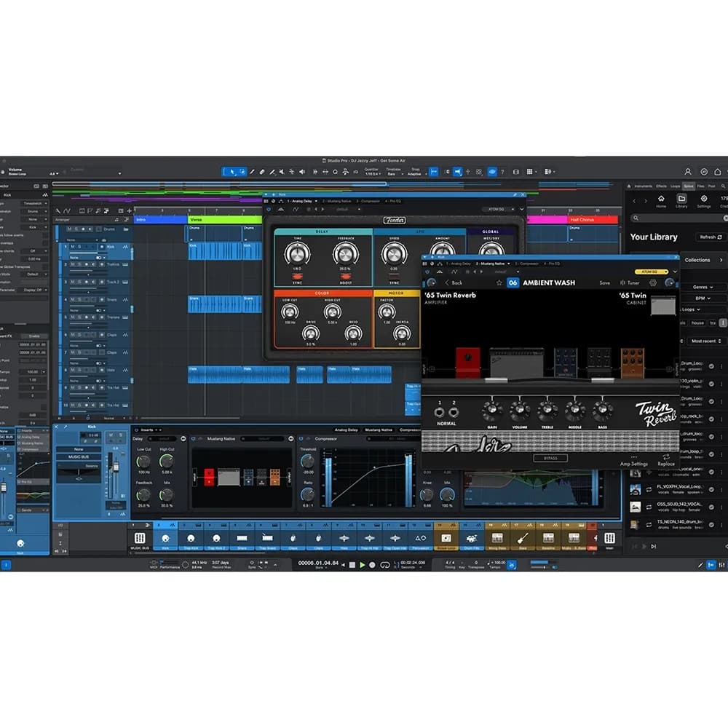The image size is (728, 728).
Task: Click the Splice search field
Action: coord(679,218)
